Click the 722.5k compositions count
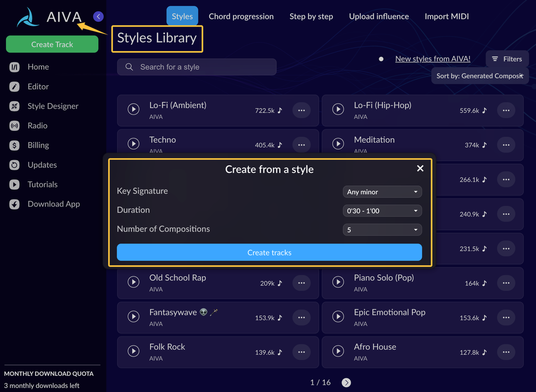This screenshot has width=536, height=392. tap(265, 110)
